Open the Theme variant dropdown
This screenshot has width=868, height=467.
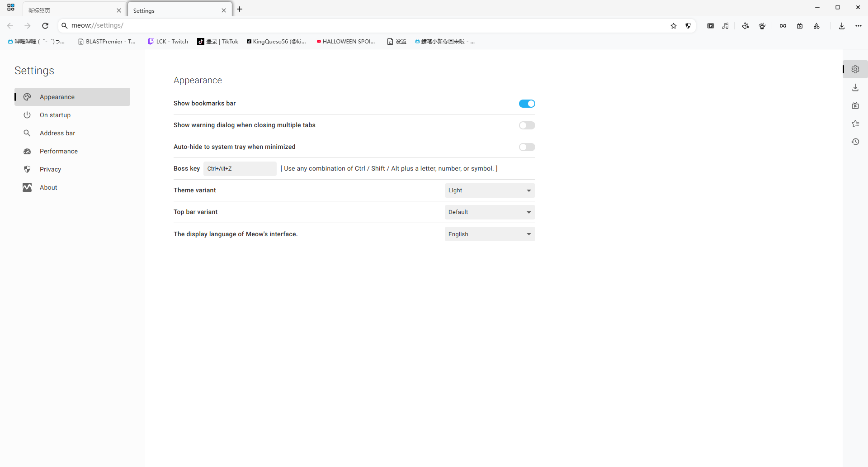point(490,190)
